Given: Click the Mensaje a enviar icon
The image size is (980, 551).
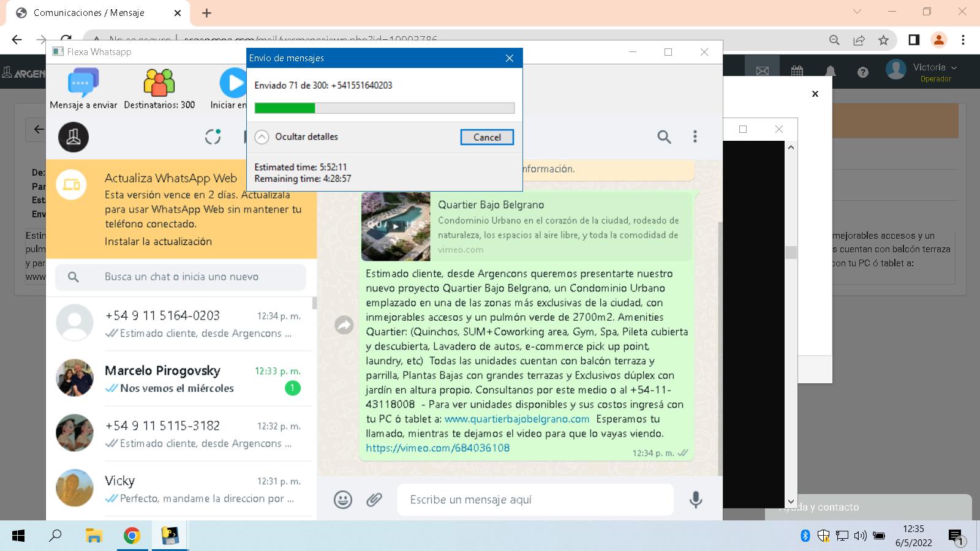Looking at the screenshot, I should click(x=83, y=83).
